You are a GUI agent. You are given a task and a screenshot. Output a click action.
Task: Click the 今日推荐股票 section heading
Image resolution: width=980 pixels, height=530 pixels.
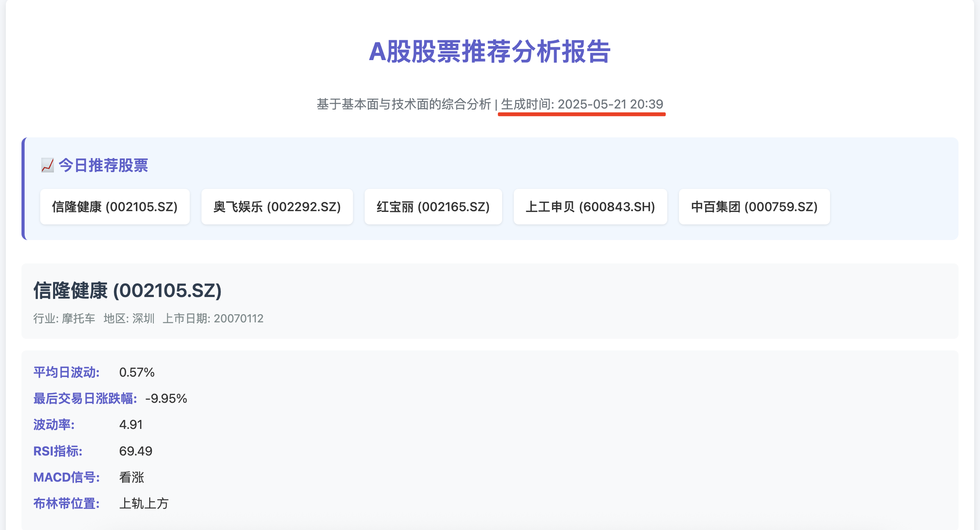103,165
